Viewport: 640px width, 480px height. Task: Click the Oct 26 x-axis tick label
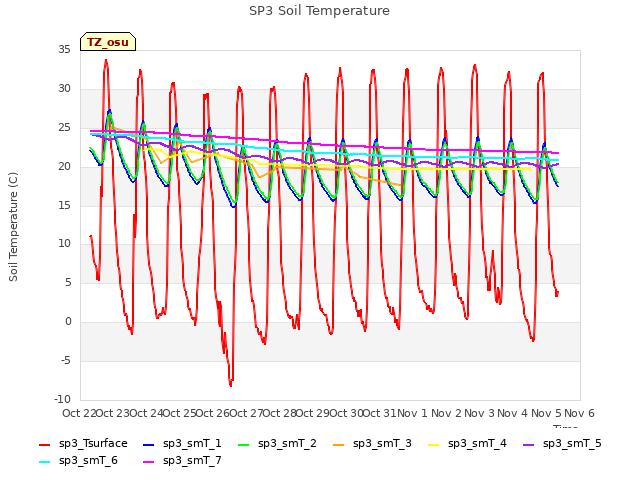[x=213, y=413]
